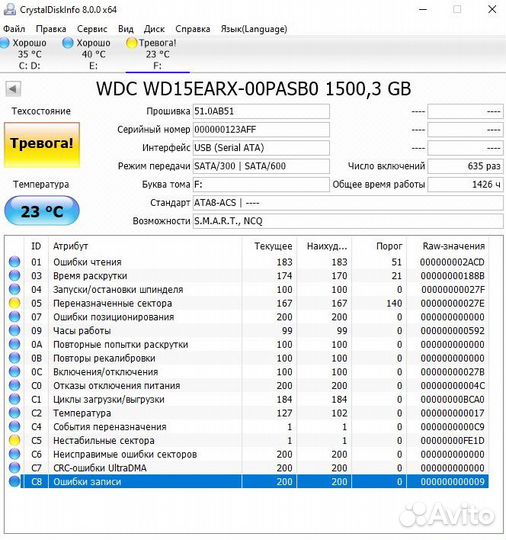The width and height of the screenshot is (506, 540).
Task: Close the CrystalDiskInfo window
Action: click(492, 9)
